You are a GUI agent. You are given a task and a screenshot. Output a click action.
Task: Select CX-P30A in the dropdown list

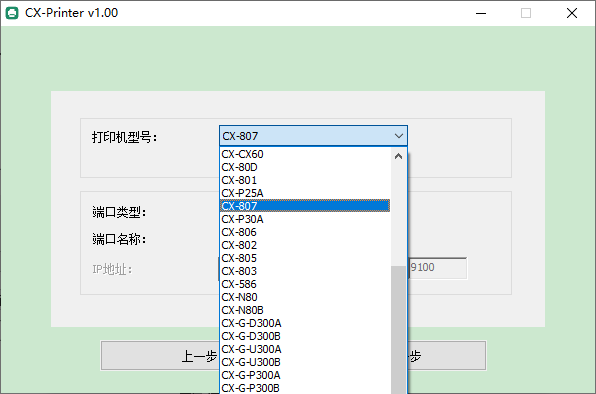click(x=305, y=219)
